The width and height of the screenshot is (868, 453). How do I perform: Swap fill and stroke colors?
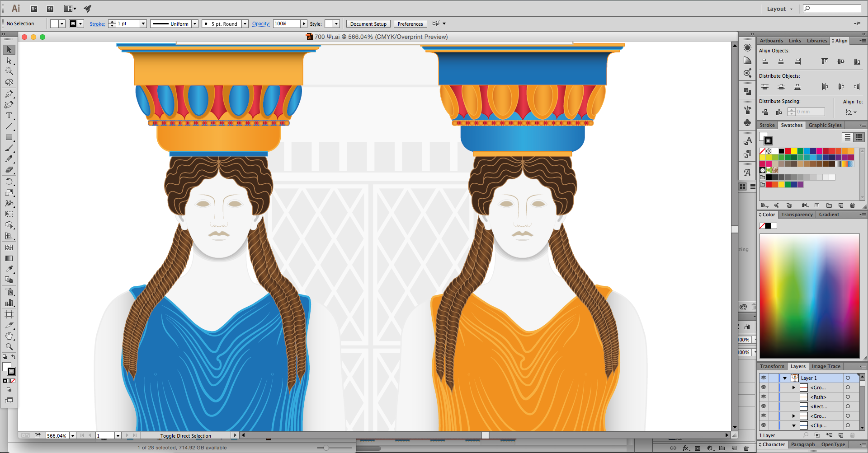(x=14, y=357)
